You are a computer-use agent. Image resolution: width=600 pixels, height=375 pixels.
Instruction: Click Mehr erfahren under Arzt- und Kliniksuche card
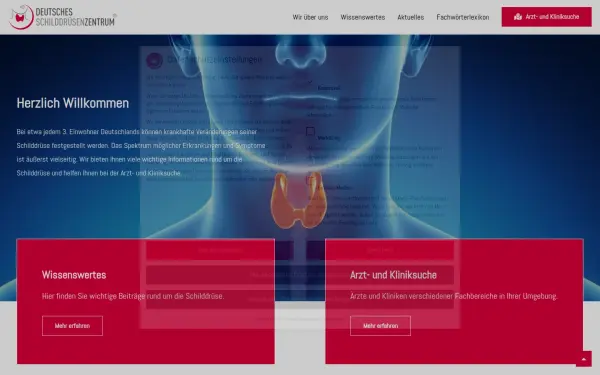[x=380, y=326]
